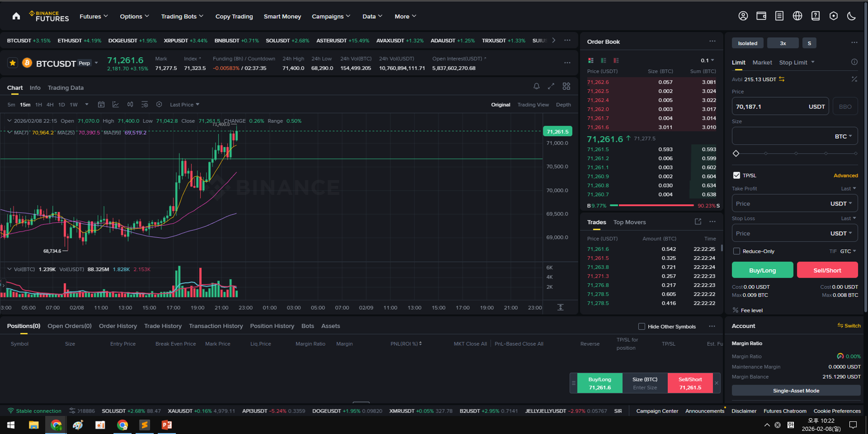
Task: Open the chart indicators line icon
Action: 115,105
